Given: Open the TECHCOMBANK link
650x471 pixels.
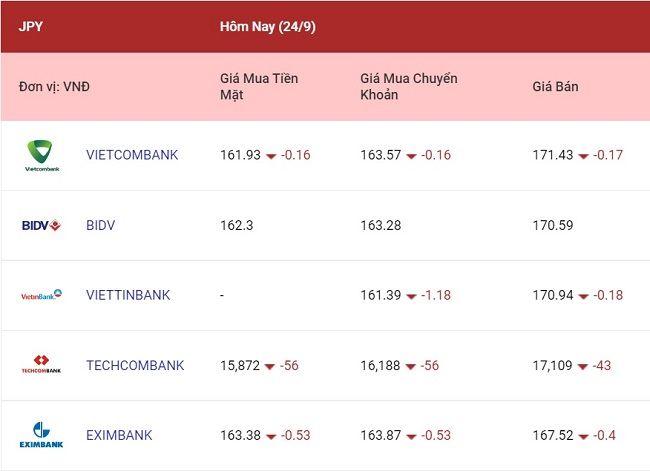Looking at the screenshot, I should (x=135, y=365).
